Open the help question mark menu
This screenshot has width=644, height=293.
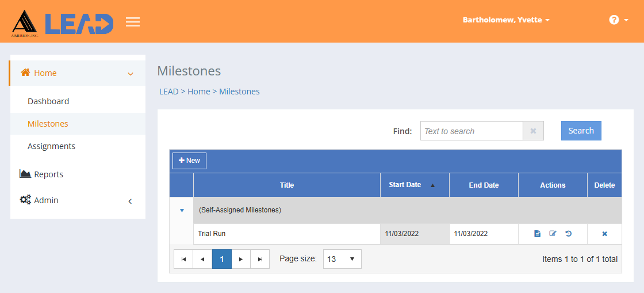tap(618, 20)
